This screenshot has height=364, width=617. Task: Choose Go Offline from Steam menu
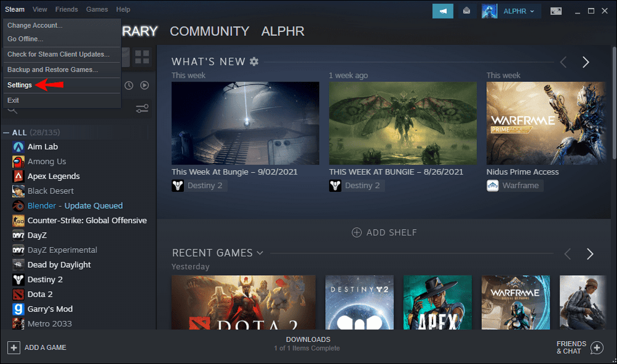(x=25, y=39)
